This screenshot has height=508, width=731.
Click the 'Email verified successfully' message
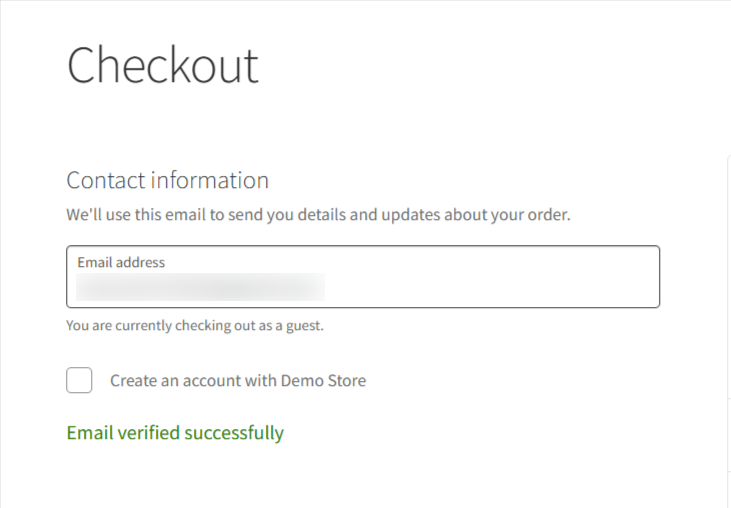[175, 433]
